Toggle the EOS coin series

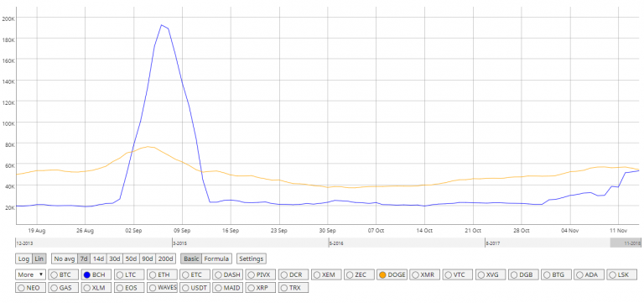(128, 288)
